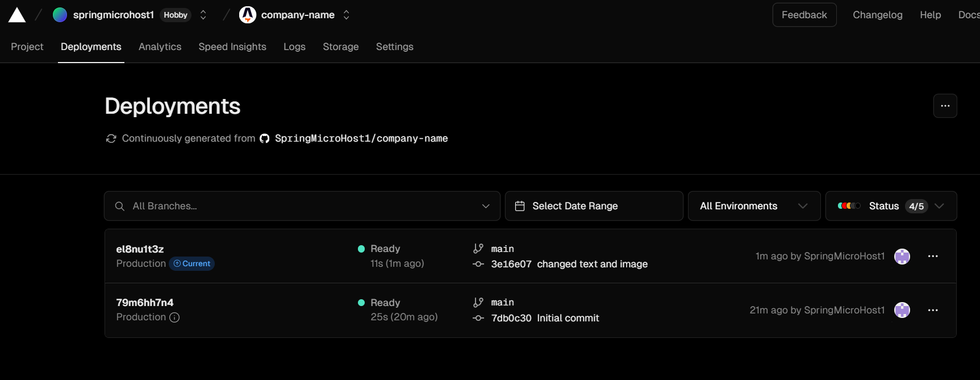Open the team switcher next to Hobby

tap(203, 15)
